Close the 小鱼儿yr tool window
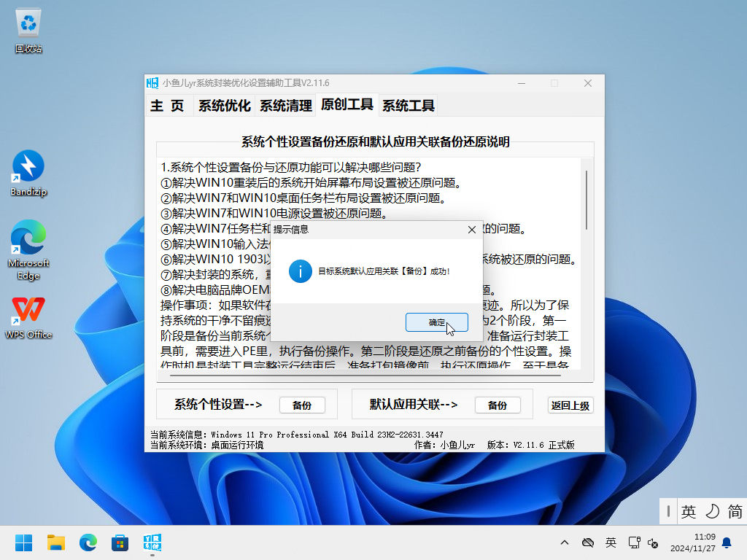747x560 pixels. click(588, 83)
